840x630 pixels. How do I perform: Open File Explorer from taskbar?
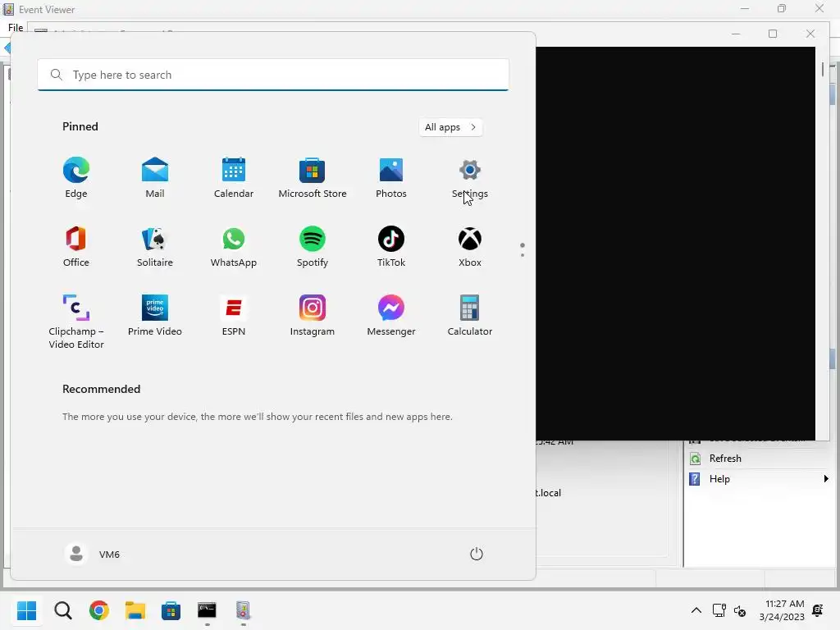[x=135, y=610]
